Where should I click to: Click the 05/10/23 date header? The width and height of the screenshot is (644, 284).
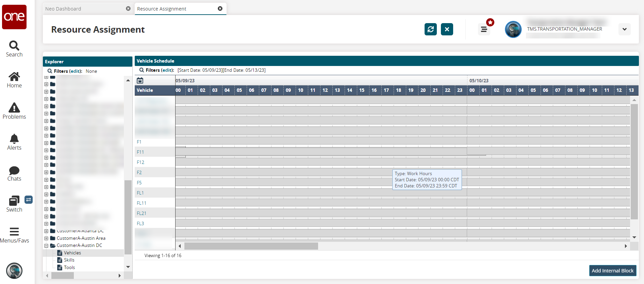point(479,81)
